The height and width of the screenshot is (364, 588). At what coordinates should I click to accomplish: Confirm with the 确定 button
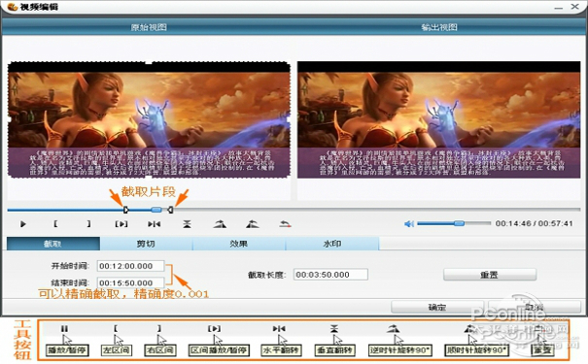437,307
